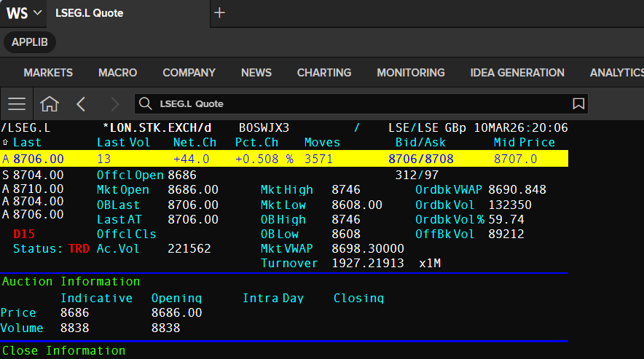Click the *LON.STK.EXCH/d name
The height and width of the screenshot is (359, 644).
[x=157, y=128]
